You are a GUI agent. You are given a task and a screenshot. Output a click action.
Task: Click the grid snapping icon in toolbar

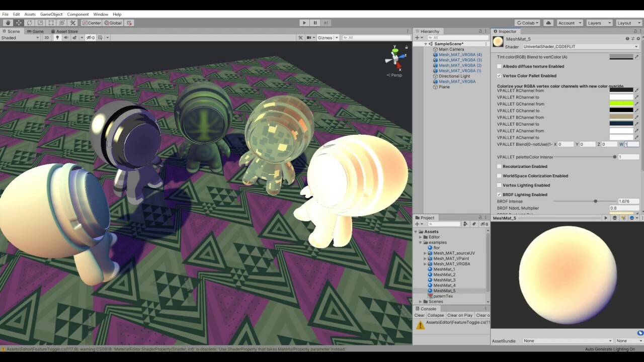click(129, 23)
